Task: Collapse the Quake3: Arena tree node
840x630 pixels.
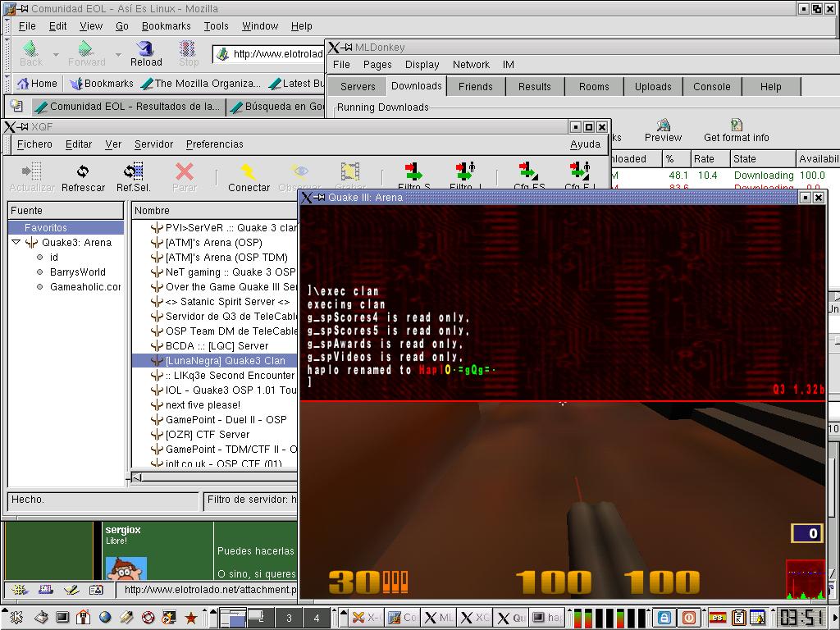Action: (16, 243)
